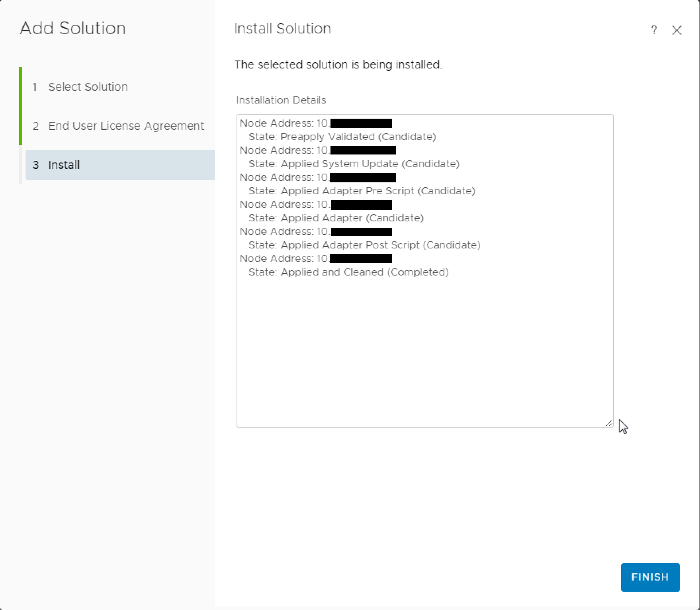Place cursor on Applied System Update line
The image size is (700, 610).
[x=354, y=164]
